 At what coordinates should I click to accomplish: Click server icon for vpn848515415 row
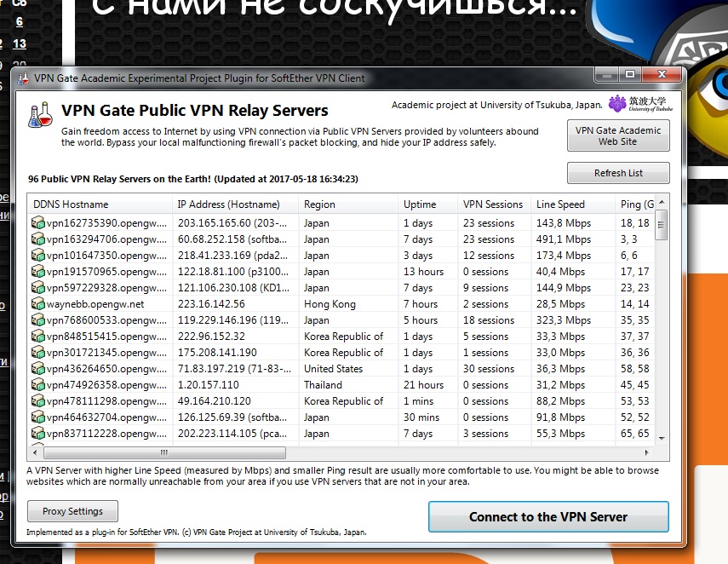37,337
